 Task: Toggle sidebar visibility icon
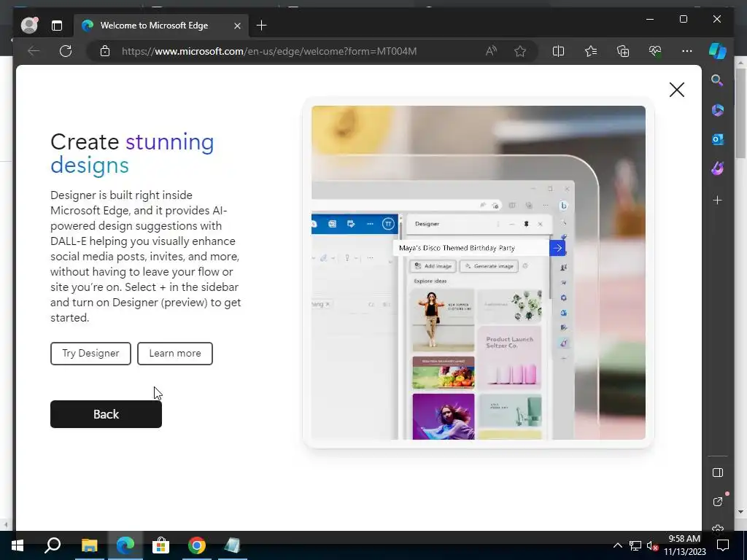tap(718, 472)
